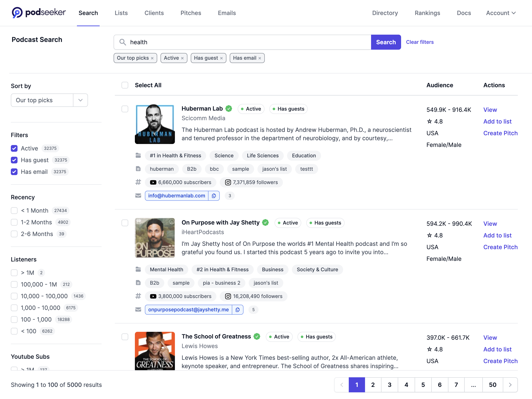
Task: Click '#1 in Health & Fitness' tag
Action: (x=175, y=155)
